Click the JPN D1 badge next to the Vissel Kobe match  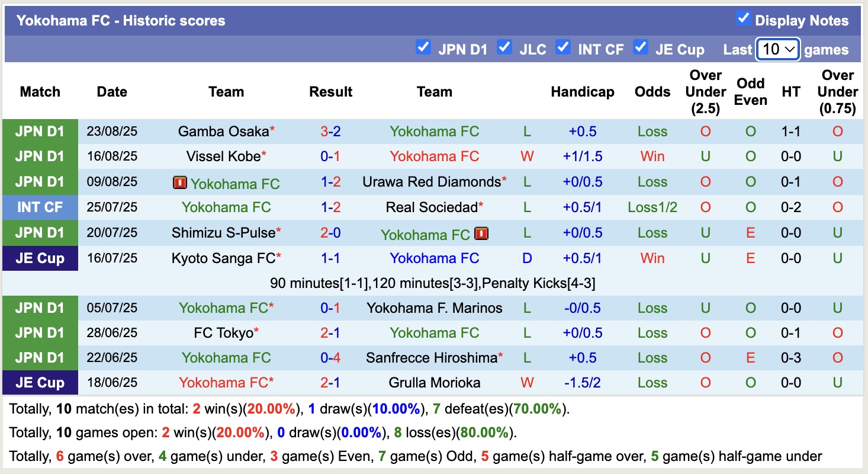click(x=40, y=156)
